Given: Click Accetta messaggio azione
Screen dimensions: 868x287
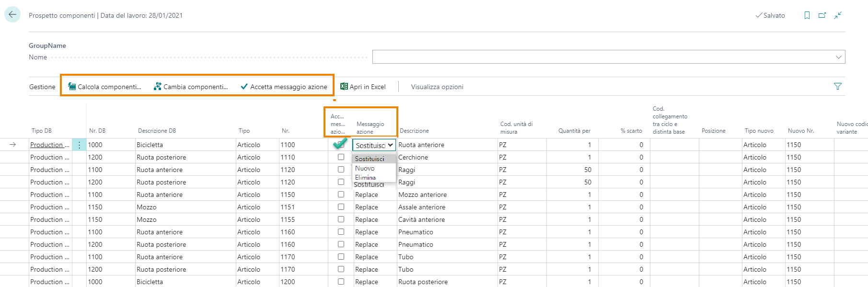Looking at the screenshot, I should click(x=284, y=87).
